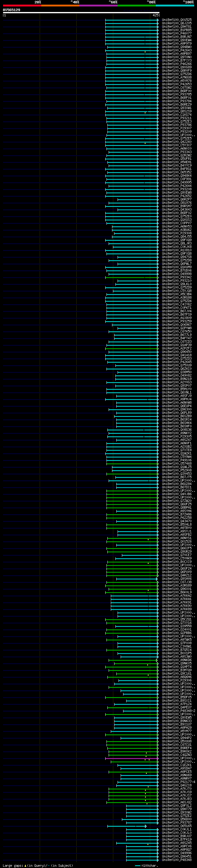Click the UniRef100_B5M1Y0 entry
Viewport: 197px width, 868px height.
177,389
